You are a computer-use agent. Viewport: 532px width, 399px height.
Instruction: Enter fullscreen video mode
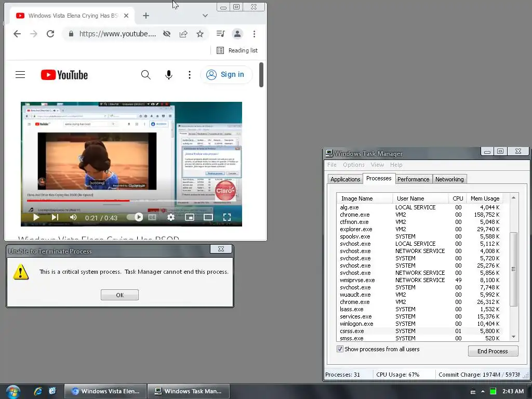(227, 217)
